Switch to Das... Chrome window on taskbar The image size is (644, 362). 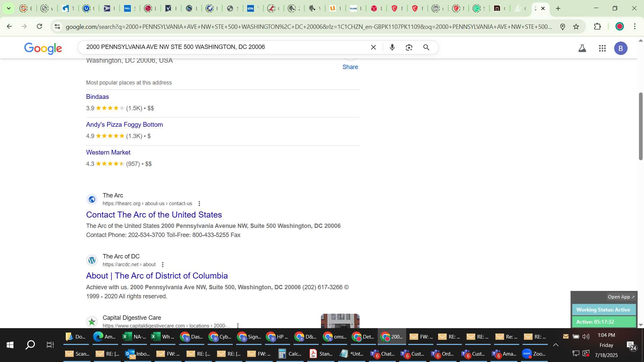pos(192,337)
